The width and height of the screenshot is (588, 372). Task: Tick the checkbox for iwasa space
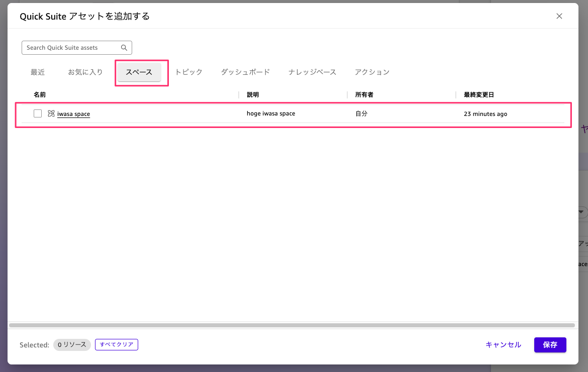[38, 113]
